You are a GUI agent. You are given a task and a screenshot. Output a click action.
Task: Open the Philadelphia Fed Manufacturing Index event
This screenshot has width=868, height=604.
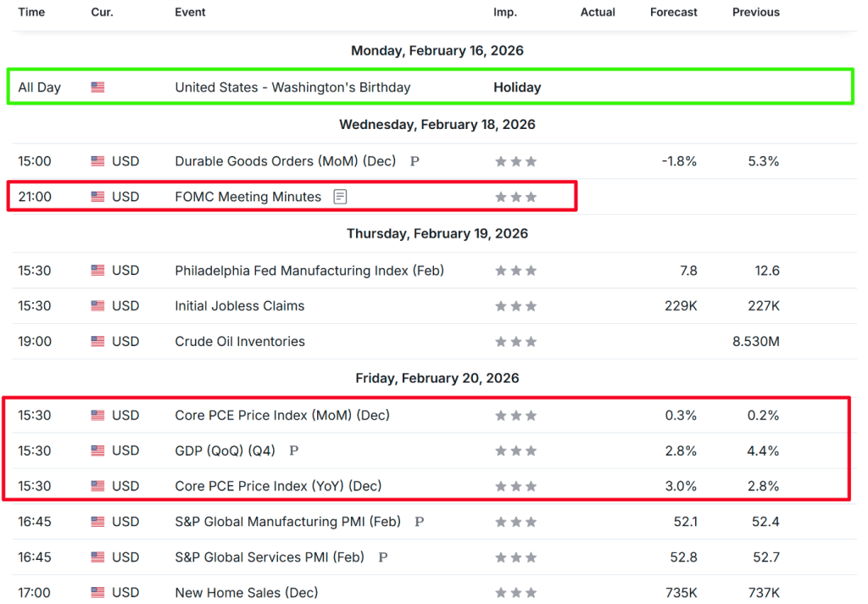[x=309, y=271]
